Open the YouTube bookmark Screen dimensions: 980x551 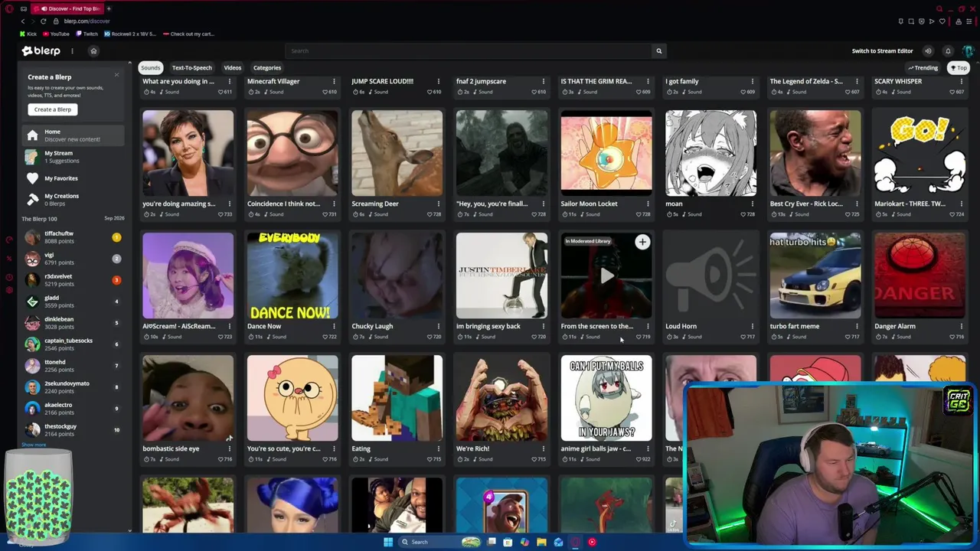coord(56,34)
